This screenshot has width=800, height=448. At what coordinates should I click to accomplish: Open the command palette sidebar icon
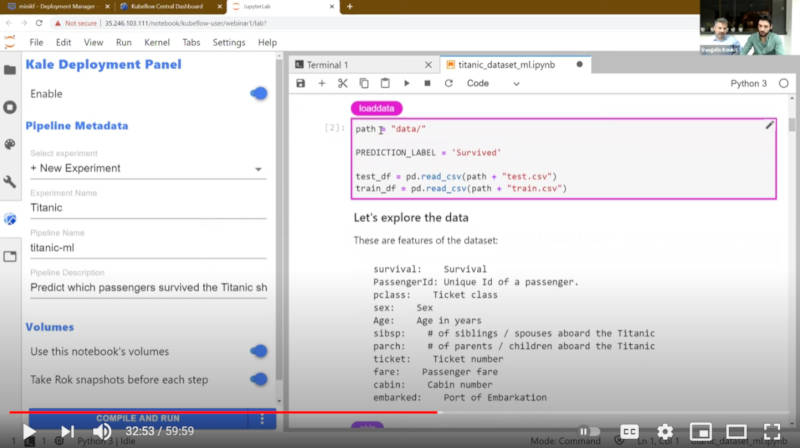[10, 144]
